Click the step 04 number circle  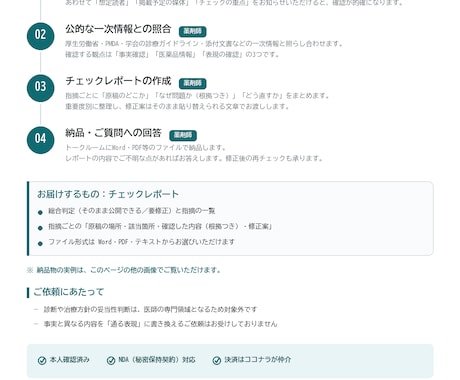click(x=40, y=140)
